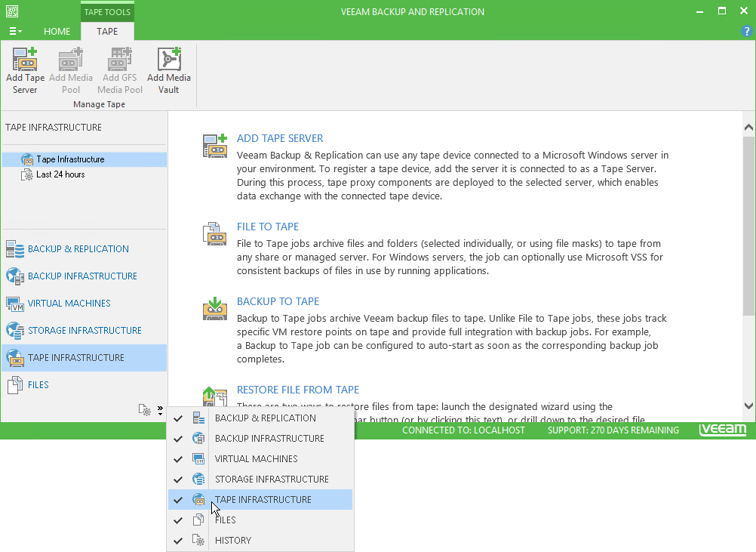
Task: Click Add Tape Server ribbon icon
Action: pyautogui.click(x=25, y=60)
